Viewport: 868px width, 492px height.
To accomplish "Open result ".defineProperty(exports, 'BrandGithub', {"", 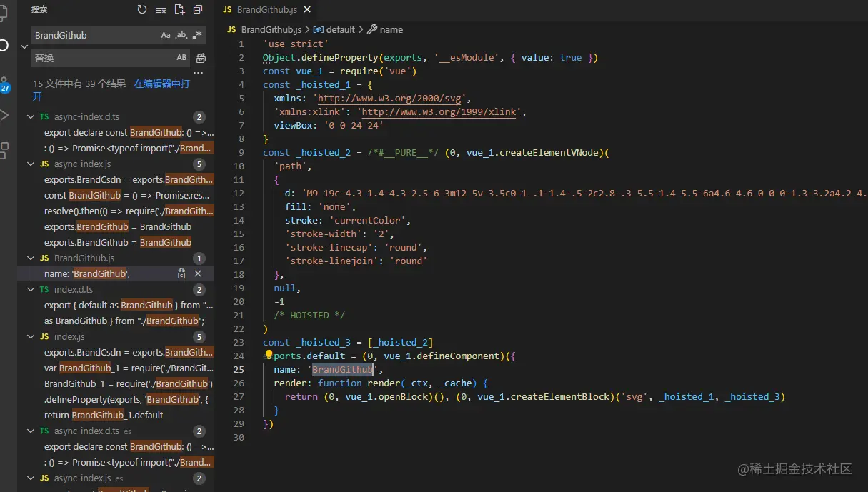I will [x=126, y=399].
